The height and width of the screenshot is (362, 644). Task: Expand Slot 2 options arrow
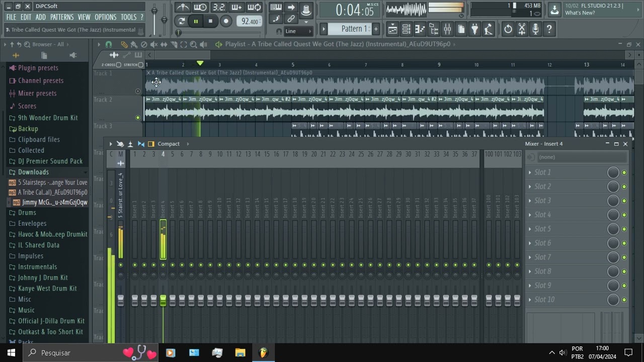click(530, 187)
